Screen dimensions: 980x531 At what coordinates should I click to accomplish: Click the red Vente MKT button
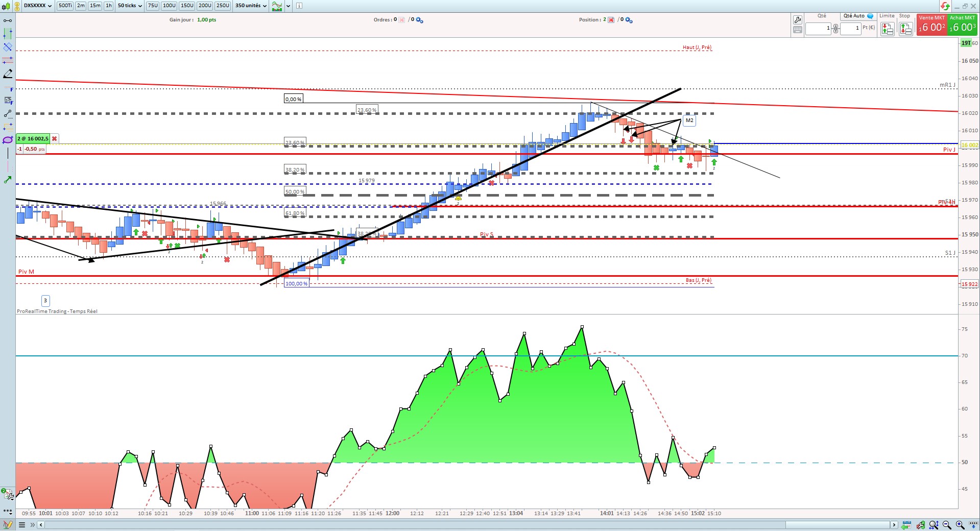point(932,25)
